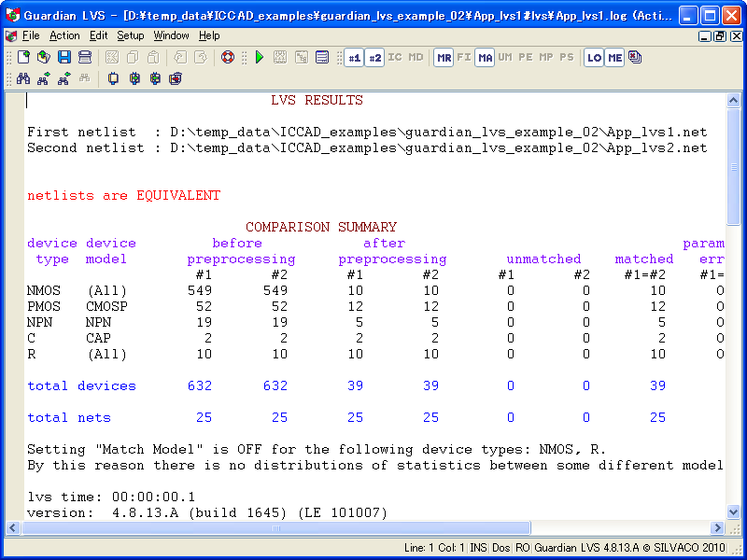
Task: Open the File menu
Action: [31, 35]
